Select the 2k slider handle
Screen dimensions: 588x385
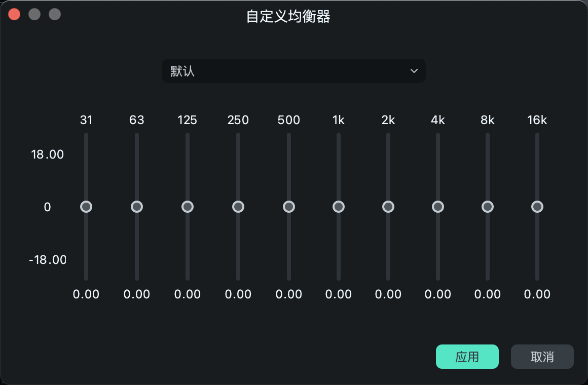coord(388,206)
